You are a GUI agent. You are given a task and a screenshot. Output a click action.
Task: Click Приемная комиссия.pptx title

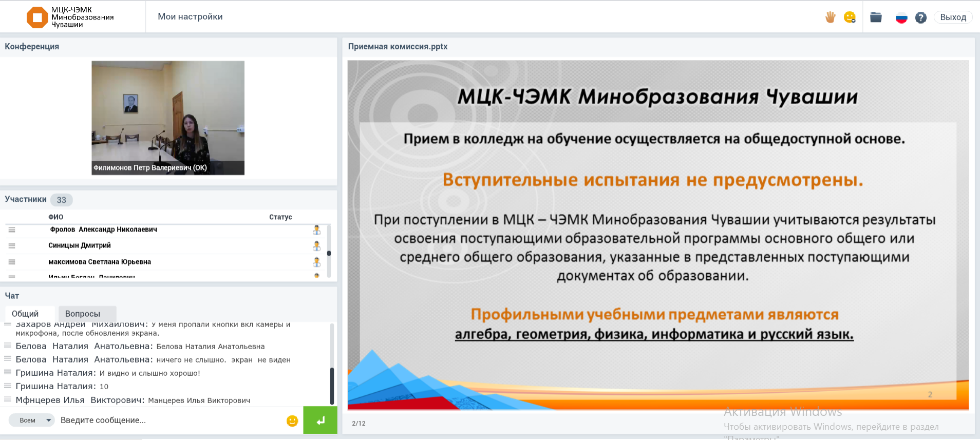tap(398, 47)
